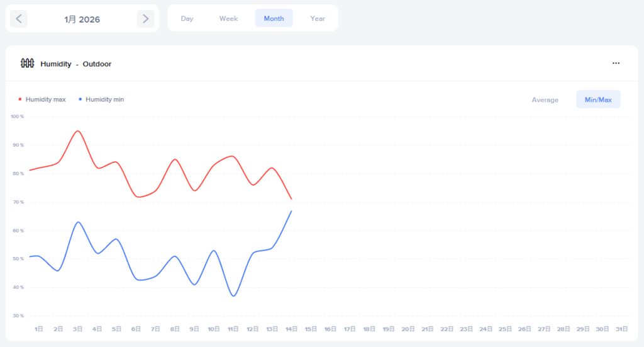The width and height of the screenshot is (644, 347).
Task: Switch to the Week view tab
Action: point(228,18)
